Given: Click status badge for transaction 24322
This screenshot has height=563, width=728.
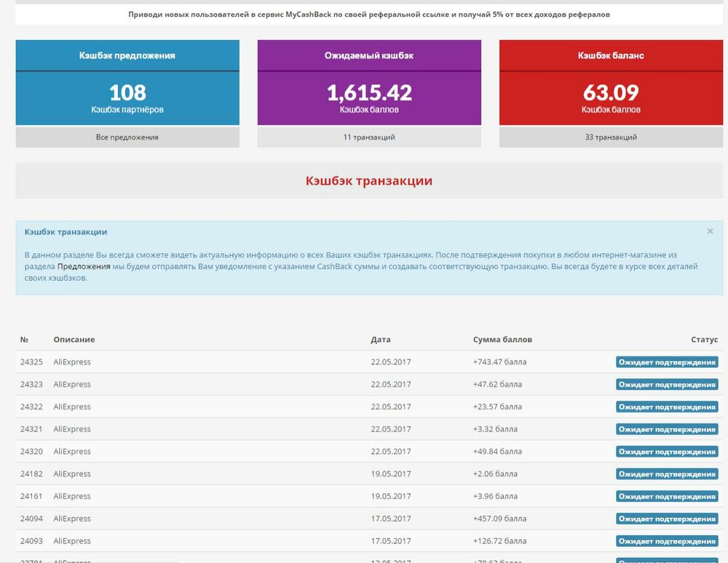Looking at the screenshot, I should [667, 407].
